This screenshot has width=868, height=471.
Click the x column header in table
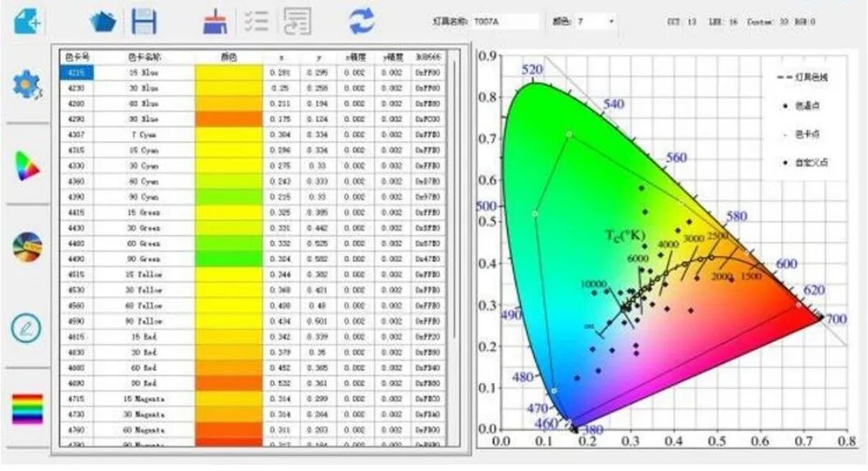[x=281, y=57]
